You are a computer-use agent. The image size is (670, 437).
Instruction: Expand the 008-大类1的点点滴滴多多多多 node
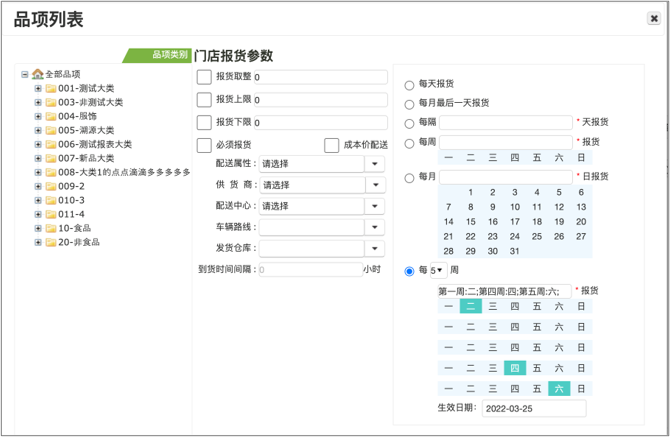(38, 172)
